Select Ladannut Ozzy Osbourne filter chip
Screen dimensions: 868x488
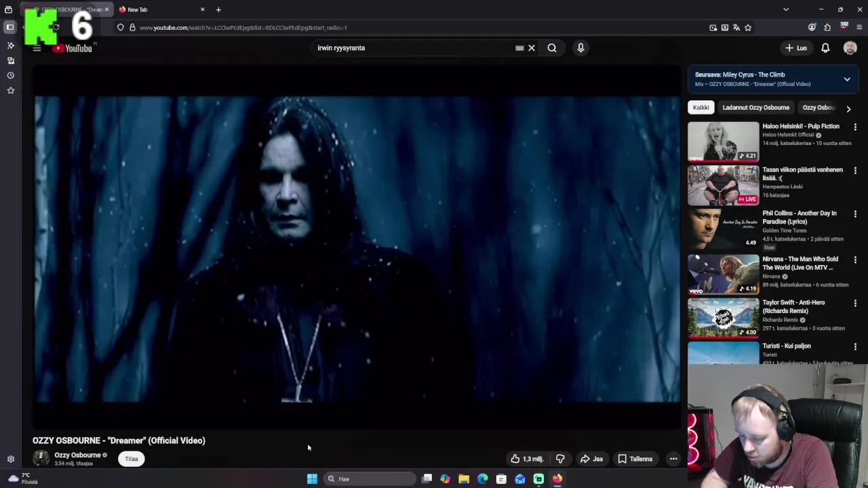tap(755, 107)
